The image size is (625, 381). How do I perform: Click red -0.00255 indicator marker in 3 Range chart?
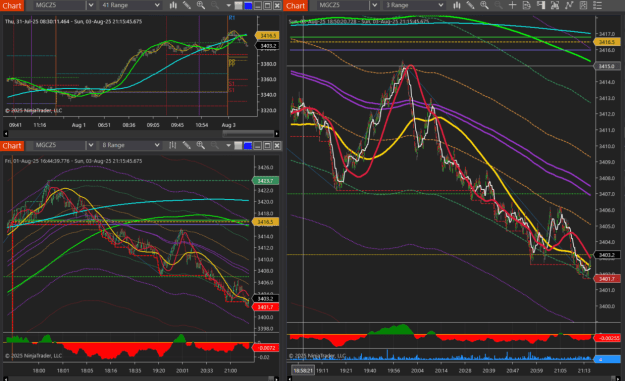tap(607, 338)
